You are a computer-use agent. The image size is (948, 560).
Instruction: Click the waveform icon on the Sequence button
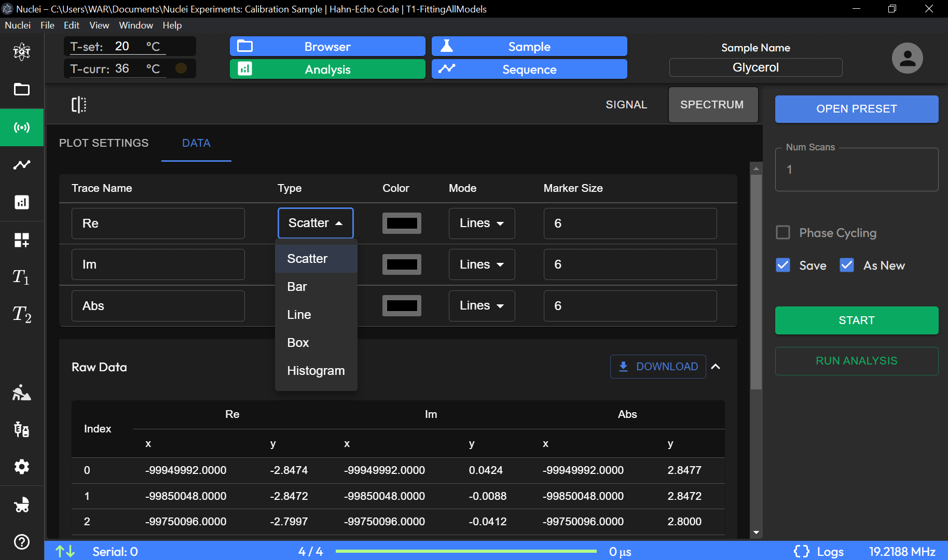point(447,68)
